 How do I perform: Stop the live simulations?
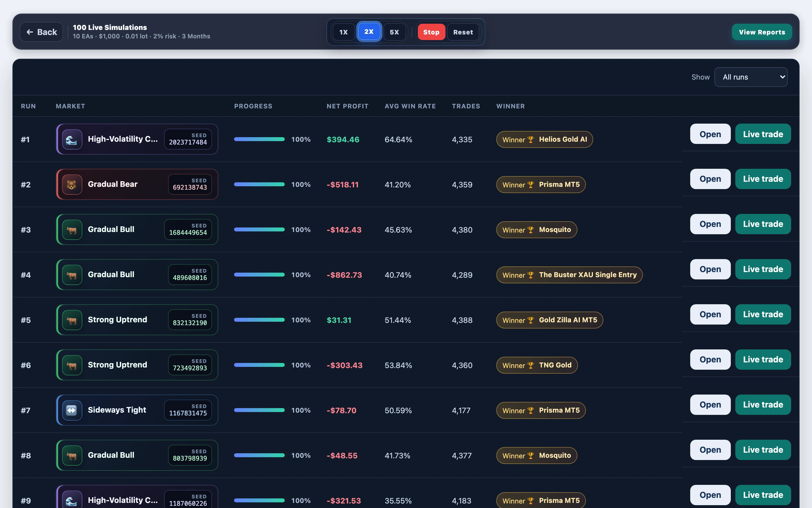coord(431,32)
